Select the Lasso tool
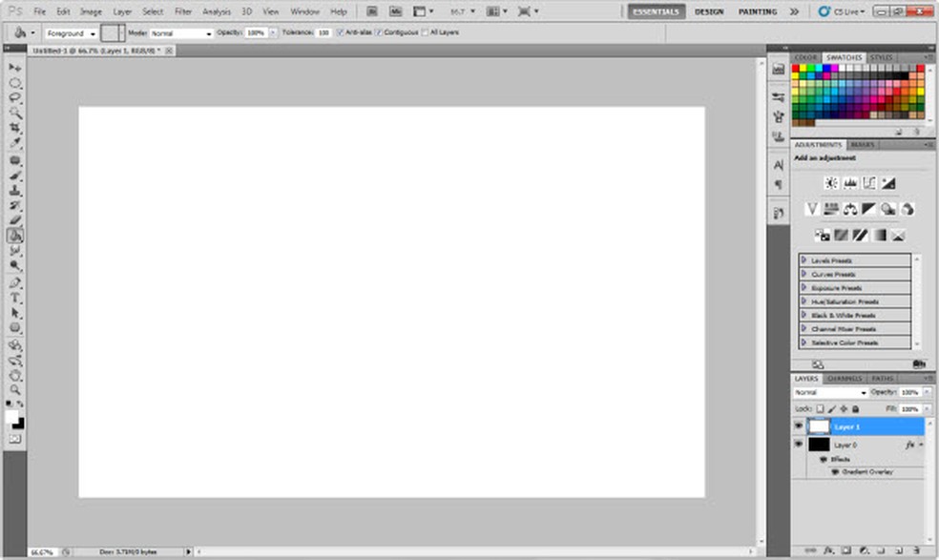 pyautogui.click(x=15, y=98)
